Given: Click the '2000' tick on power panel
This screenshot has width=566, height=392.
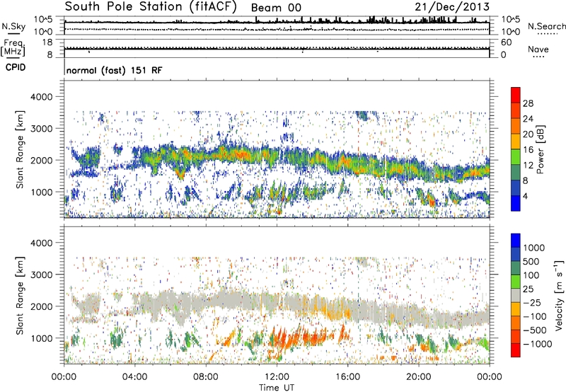Looking at the screenshot, I should click(41, 160).
